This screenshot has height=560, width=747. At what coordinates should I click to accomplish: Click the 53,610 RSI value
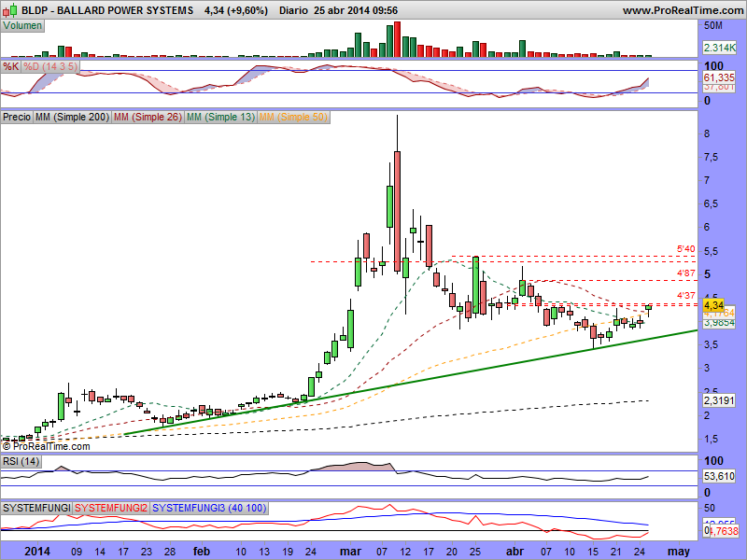click(x=719, y=476)
